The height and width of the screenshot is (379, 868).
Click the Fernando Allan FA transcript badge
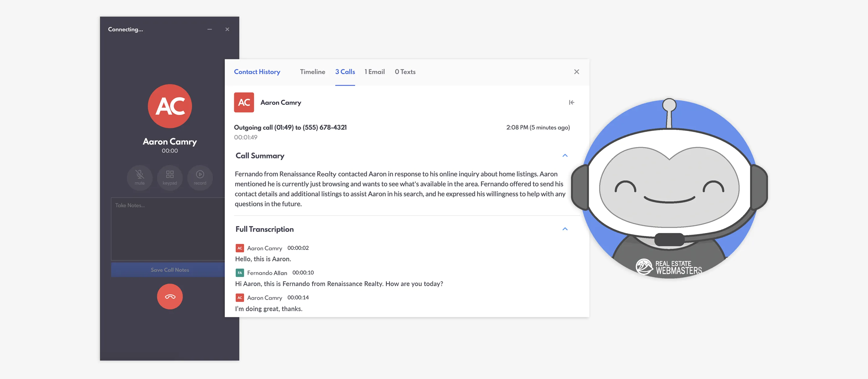point(239,273)
